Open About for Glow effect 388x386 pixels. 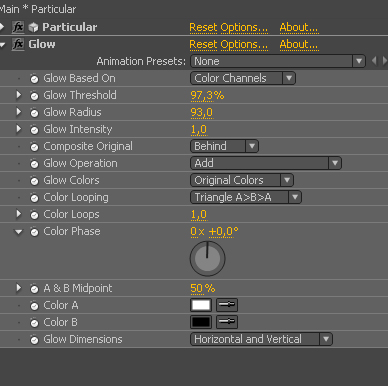299,44
